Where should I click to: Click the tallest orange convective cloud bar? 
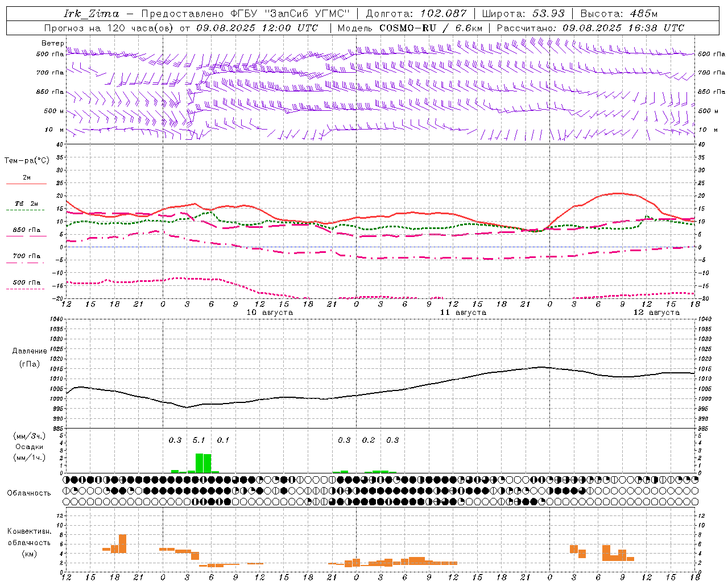122,543
